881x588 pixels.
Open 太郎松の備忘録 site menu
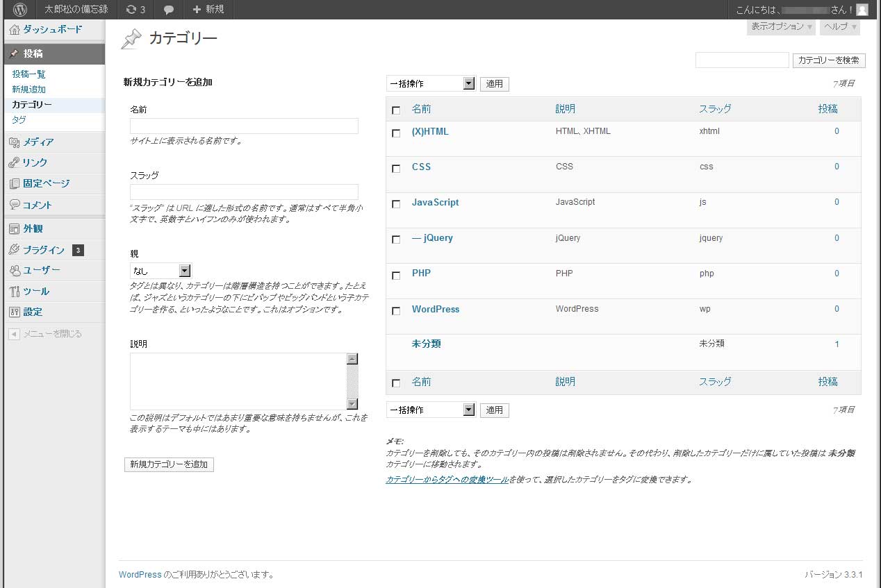(x=76, y=10)
